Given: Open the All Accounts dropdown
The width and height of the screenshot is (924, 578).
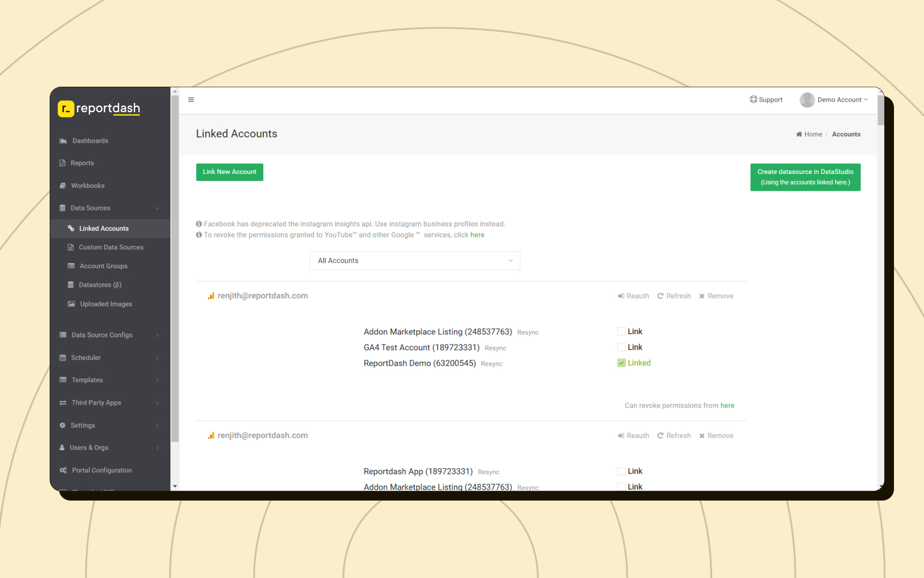Looking at the screenshot, I should point(415,261).
